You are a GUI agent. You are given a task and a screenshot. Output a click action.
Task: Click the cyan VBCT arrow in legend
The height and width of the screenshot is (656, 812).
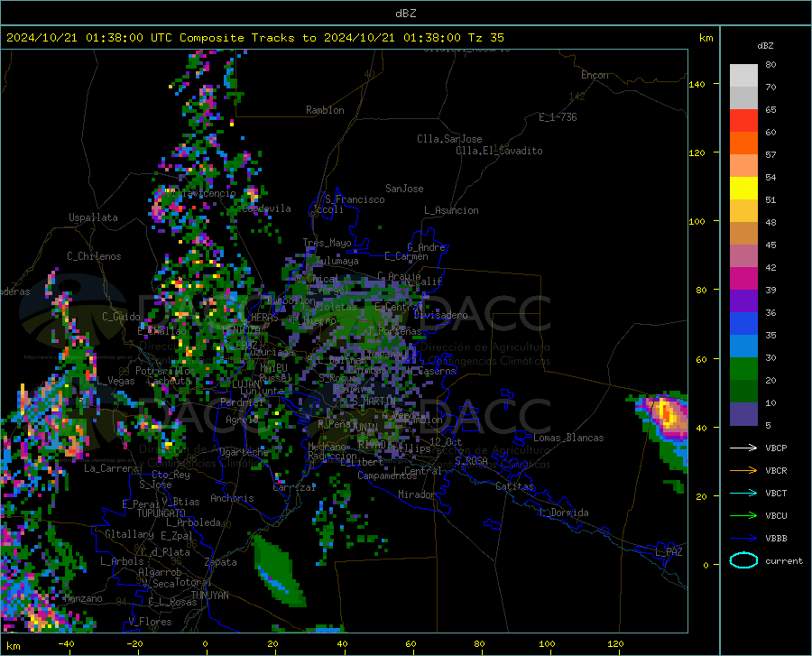(743, 493)
